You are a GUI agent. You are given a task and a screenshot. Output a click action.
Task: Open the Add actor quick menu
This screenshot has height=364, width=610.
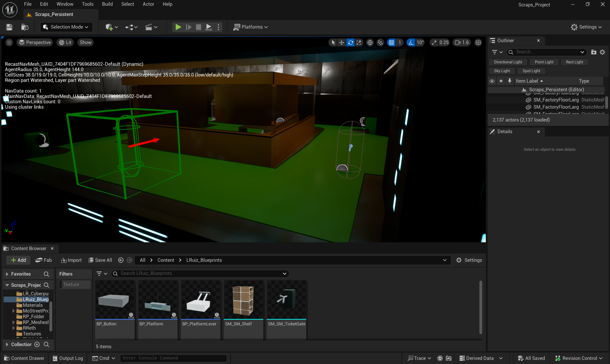112,27
